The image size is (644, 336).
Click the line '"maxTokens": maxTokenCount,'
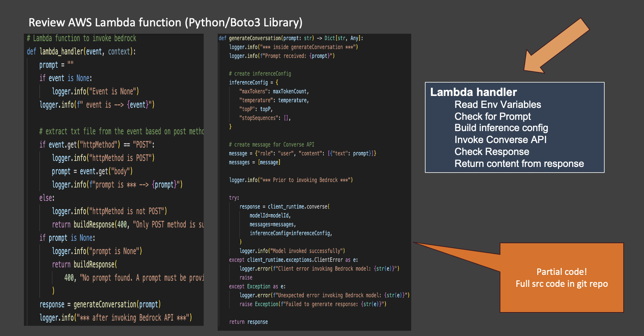(274, 91)
